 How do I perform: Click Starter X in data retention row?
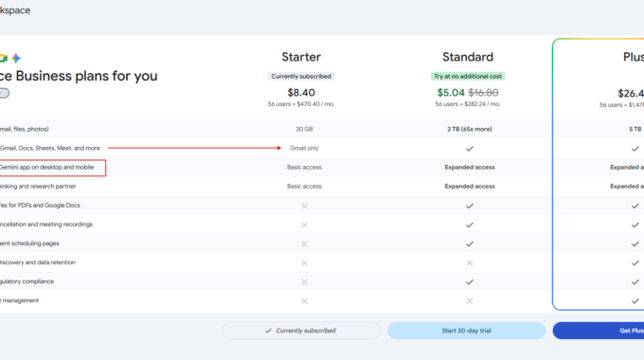coord(304,262)
